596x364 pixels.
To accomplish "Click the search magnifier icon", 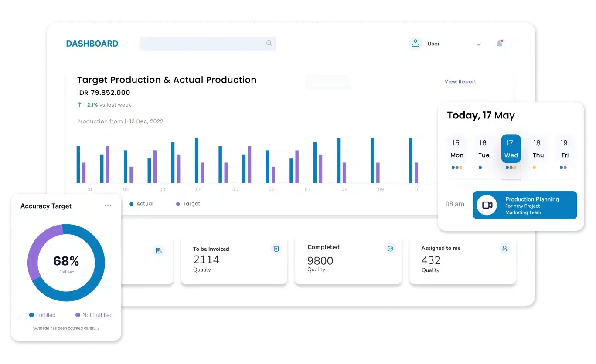I will coord(269,43).
